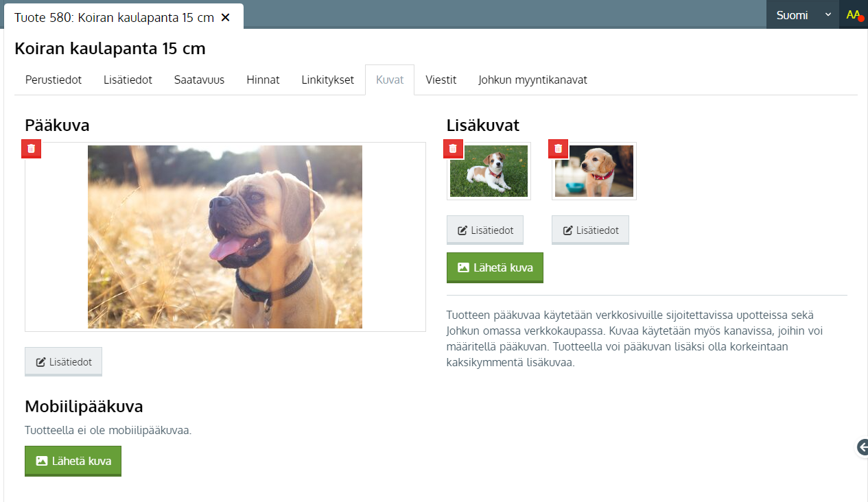Viewport: 868px width, 502px height.
Task: Delete the main pug image with trash icon
Action: click(x=32, y=149)
